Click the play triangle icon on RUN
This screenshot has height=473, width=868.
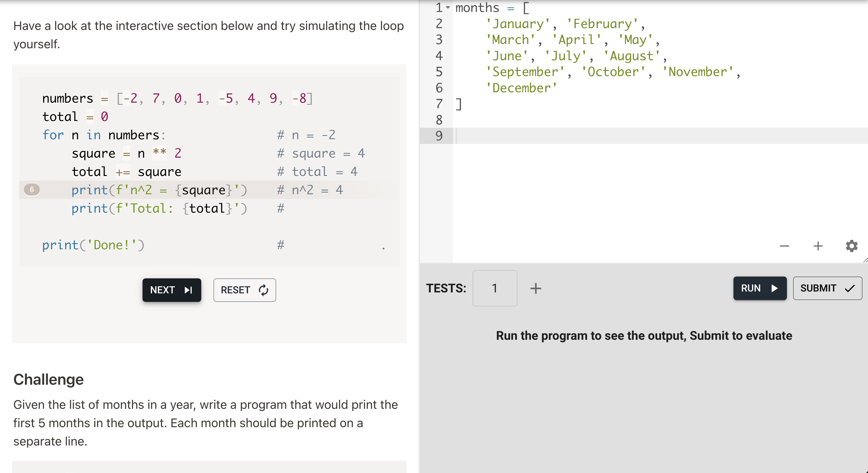(774, 288)
